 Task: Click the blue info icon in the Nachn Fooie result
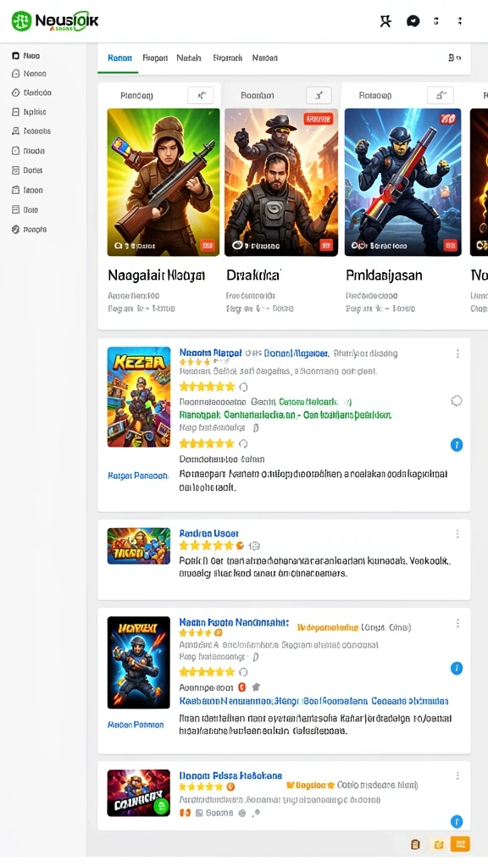(457, 668)
